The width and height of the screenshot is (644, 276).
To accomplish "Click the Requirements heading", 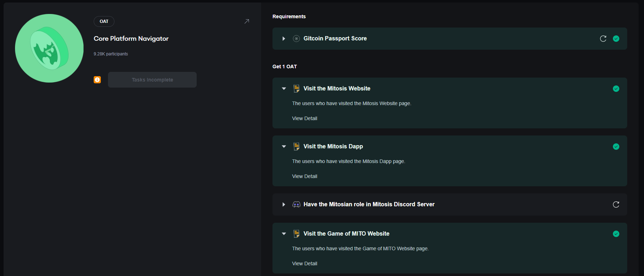I will click(x=289, y=16).
